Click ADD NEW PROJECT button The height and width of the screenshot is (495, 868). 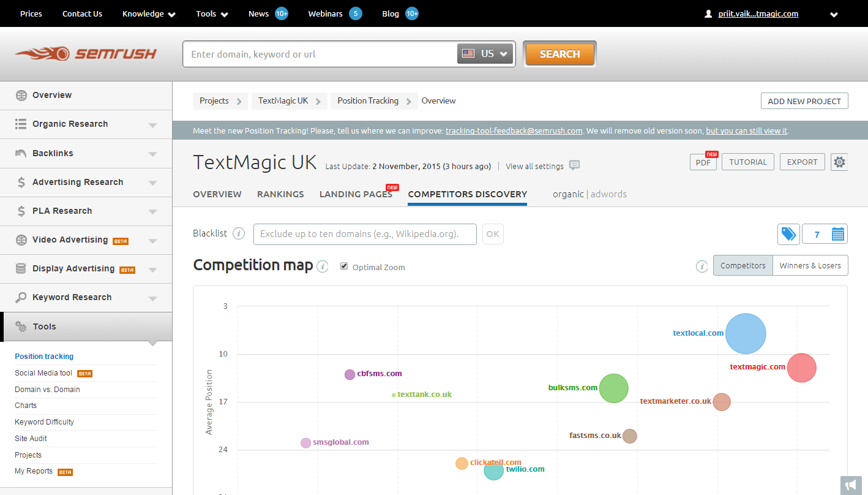[x=804, y=101]
